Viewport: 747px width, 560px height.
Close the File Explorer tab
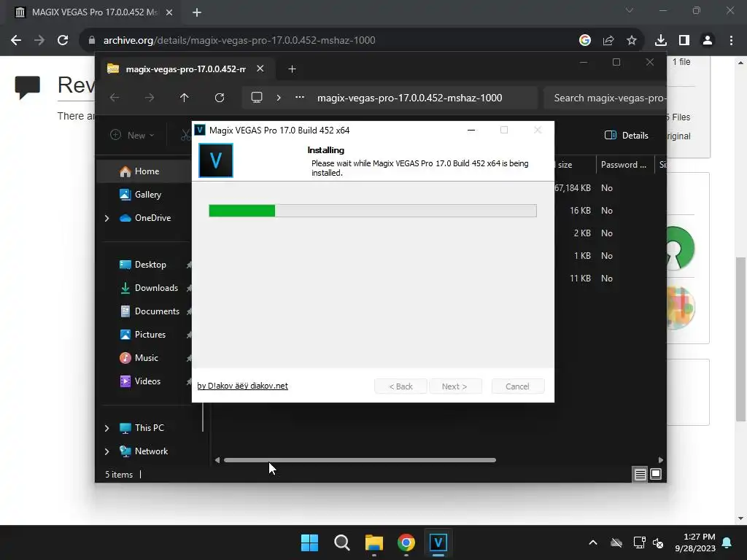260,69
